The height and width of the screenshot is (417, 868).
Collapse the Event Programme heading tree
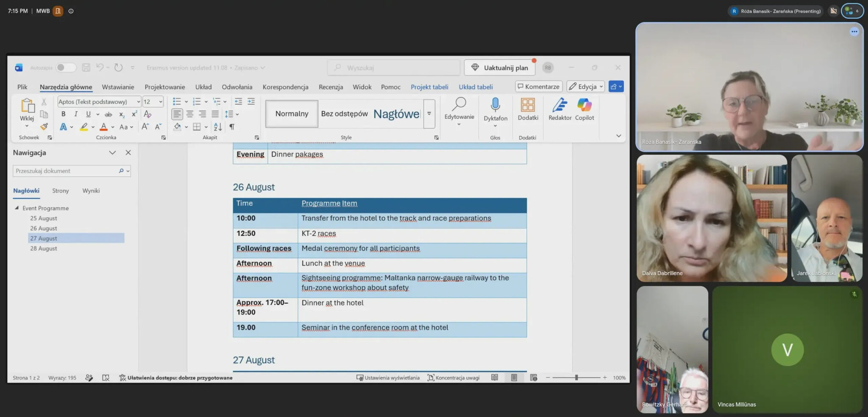coord(17,208)
